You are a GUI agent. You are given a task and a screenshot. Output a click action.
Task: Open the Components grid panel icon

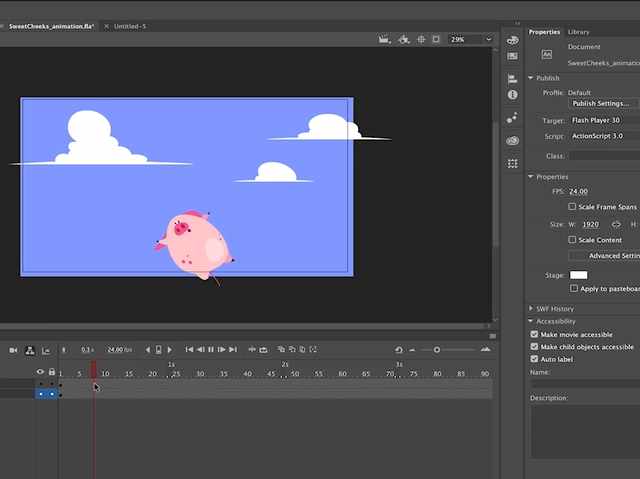pos(513,164)
